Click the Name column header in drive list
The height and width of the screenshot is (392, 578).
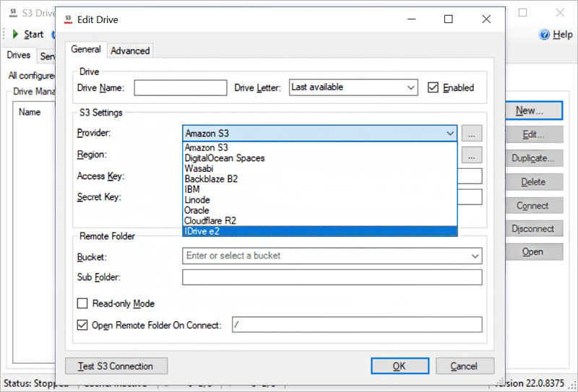[30, 112]
